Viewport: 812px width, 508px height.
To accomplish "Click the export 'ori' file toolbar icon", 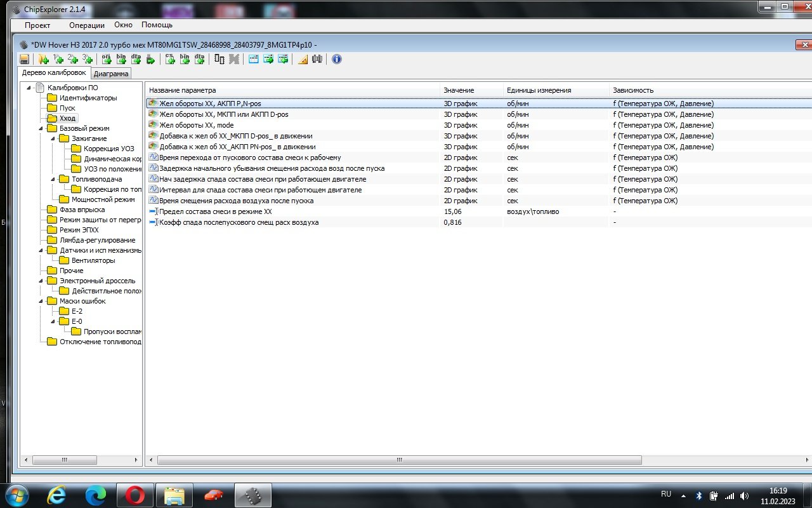I will pos(107,59).
